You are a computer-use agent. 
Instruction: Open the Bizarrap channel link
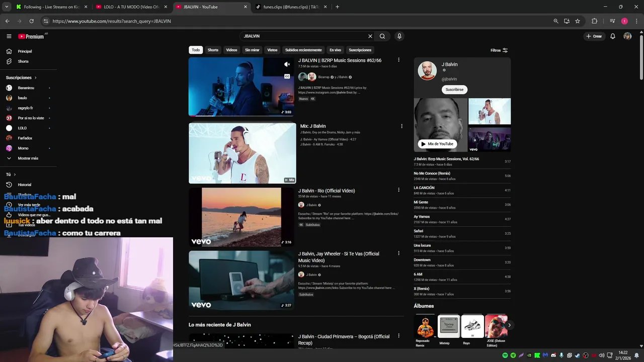[324, 77]
